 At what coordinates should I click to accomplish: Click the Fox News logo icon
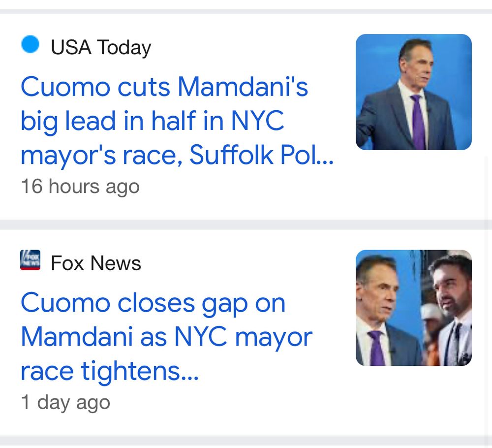click(x=30, y=260)
